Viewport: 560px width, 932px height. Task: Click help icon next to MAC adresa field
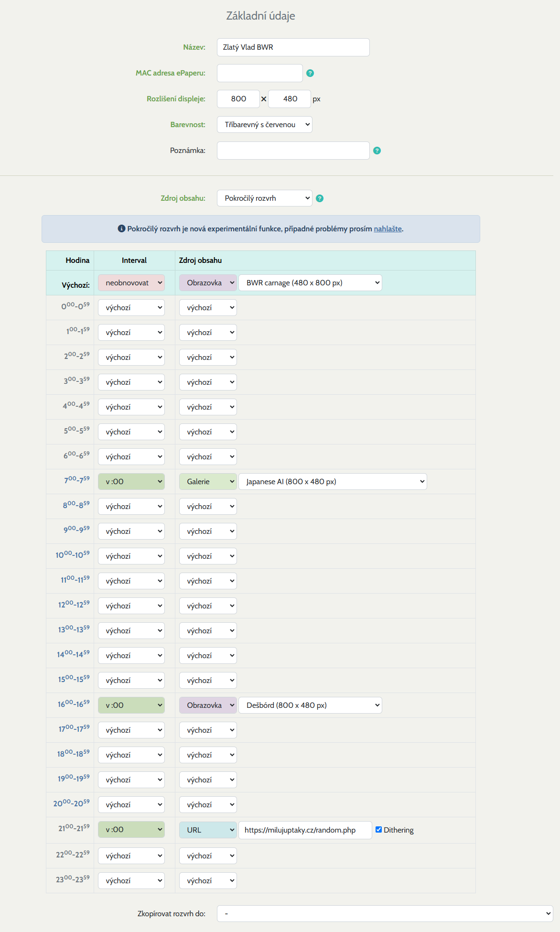pyautogui.click(x=310, y=73)
